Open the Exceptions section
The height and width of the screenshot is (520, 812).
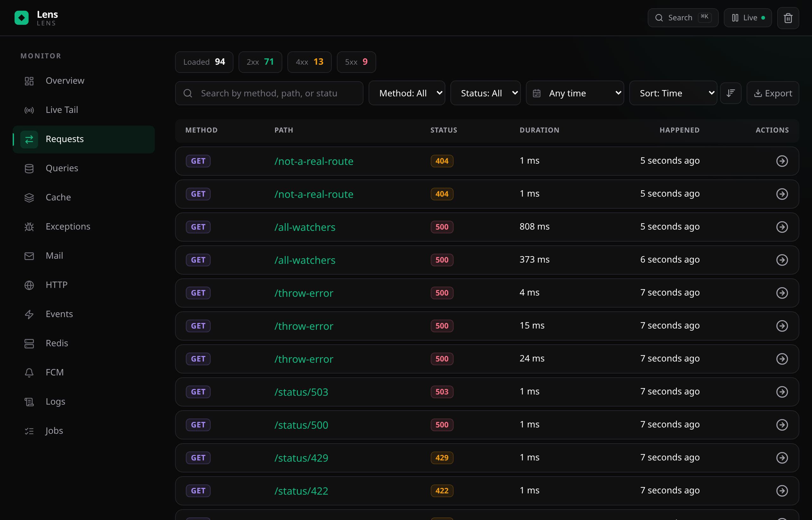[x=84, y=227]
